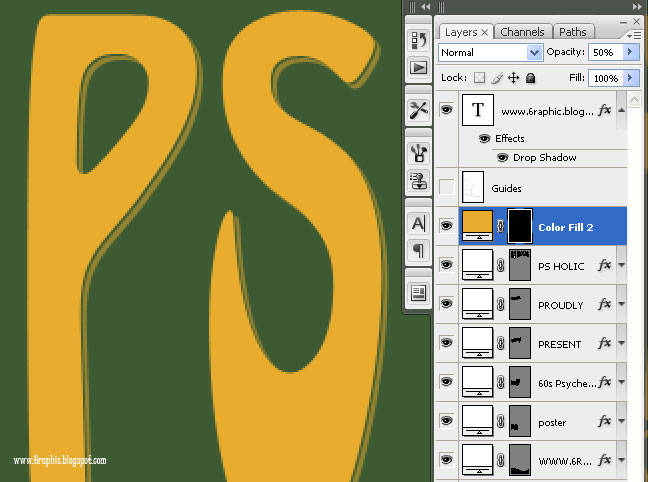Hide the PS HOLIC layer
The width and height of the screenshot is (648, 482).
[x=446, y=265]
